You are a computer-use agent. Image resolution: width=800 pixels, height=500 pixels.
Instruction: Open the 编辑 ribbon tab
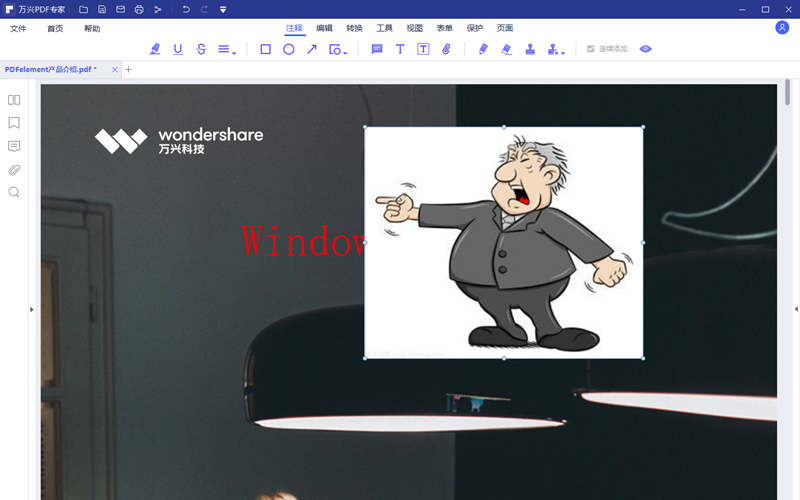pyautogui.click(x=325, y=28)
